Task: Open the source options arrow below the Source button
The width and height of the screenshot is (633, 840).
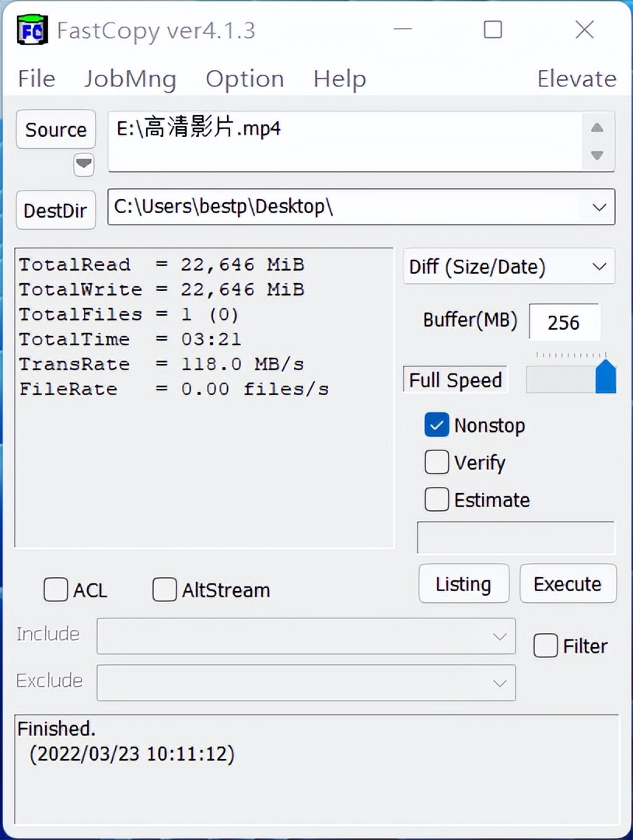Action: point(84,165)
